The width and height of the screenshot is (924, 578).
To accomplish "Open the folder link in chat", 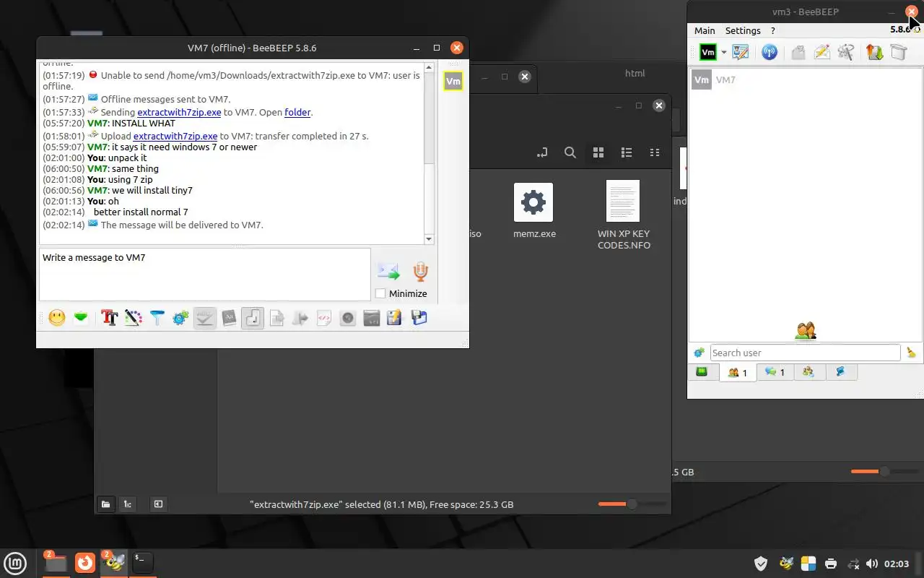I will tap(297, 112).
